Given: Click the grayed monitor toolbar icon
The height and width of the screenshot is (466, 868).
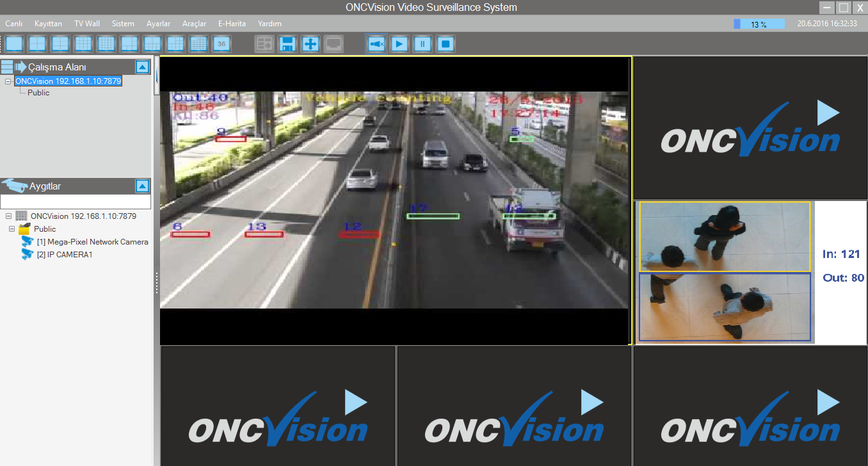Looking at the screenshot, I should [x=334, y=44].
